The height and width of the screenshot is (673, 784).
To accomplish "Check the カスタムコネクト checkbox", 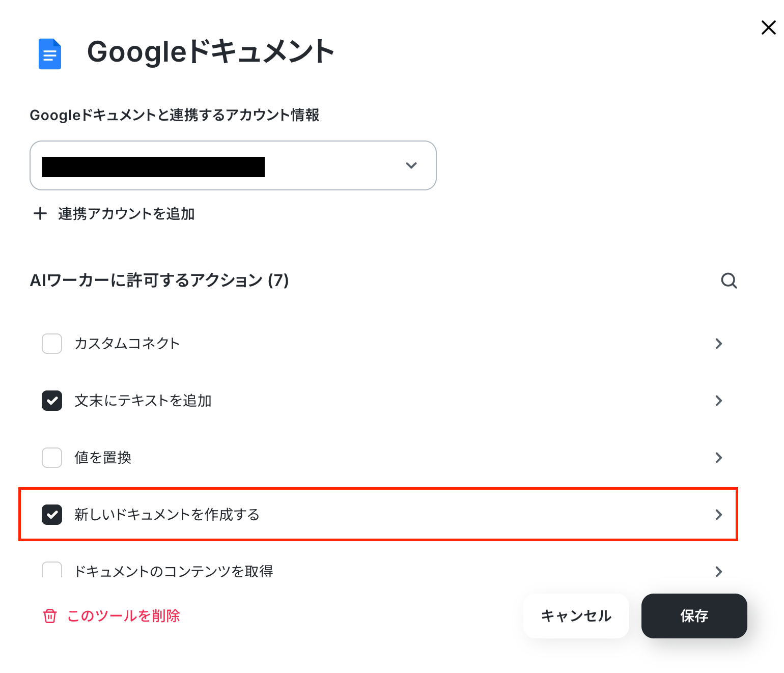I will click(x=52, y=344).
